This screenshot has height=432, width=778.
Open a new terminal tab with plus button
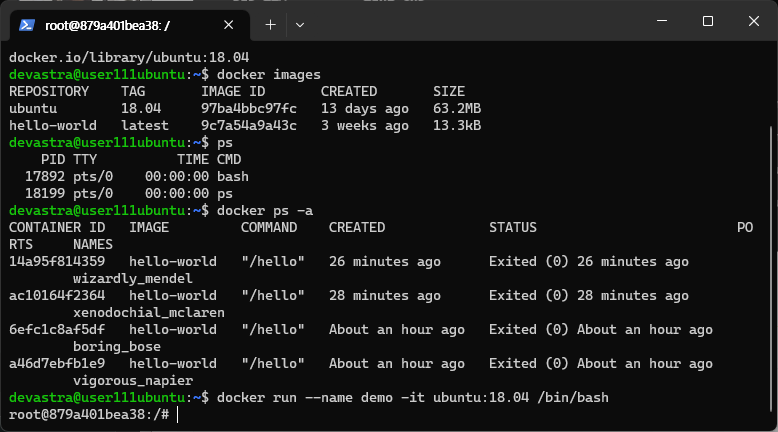270,25
